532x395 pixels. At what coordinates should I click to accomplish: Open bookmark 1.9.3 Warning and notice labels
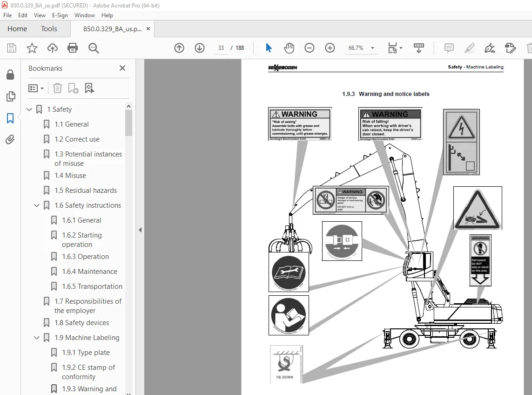[x=89, y=389]
